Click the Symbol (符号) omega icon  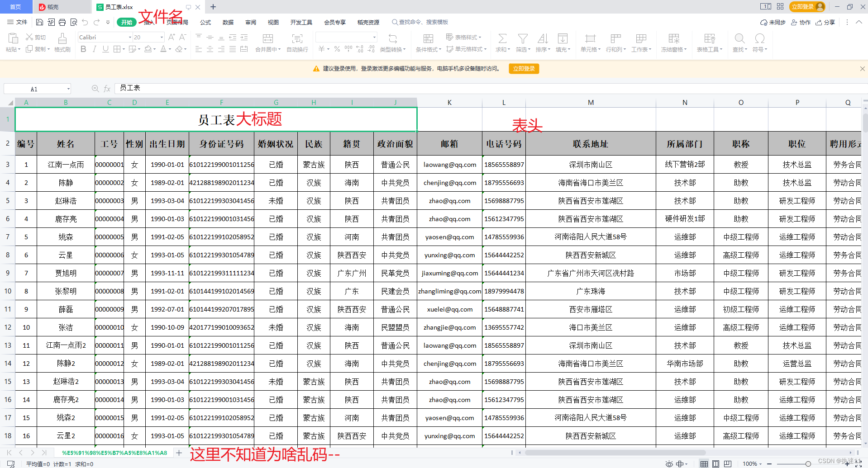coord(759,38)
